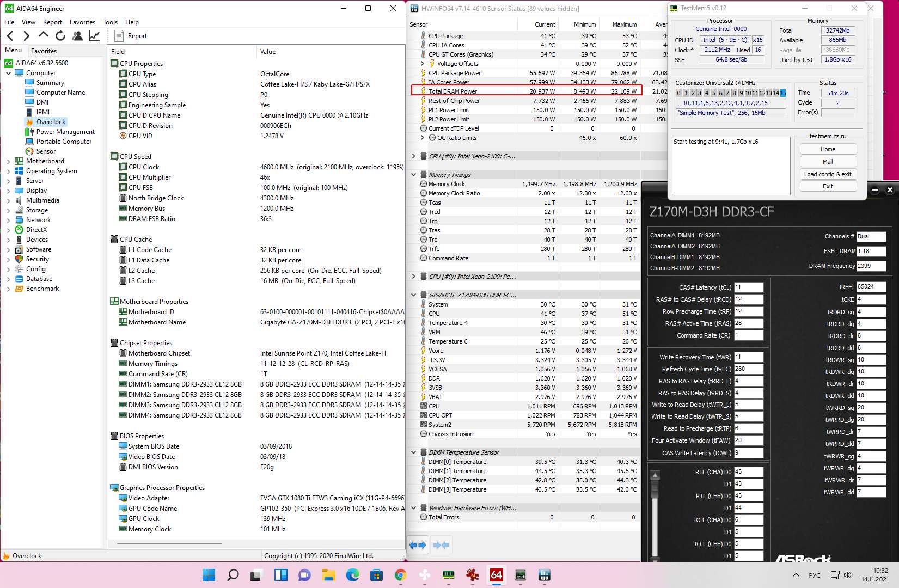This screenshot has height=588, width=899.
Task: Click the DRAM Frequency field in ASRock Timing Configurator
Action: pos(871,266)
